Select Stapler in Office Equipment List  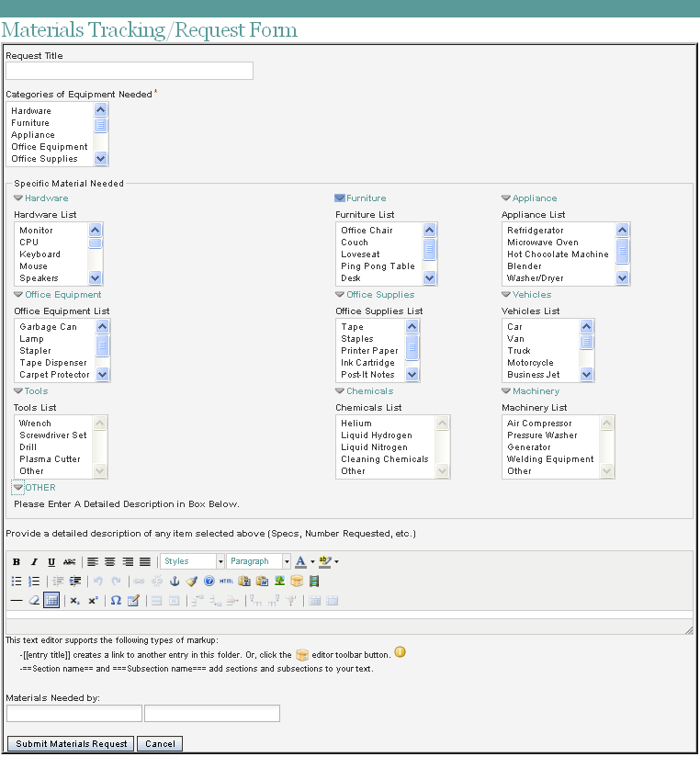[54, 351]
